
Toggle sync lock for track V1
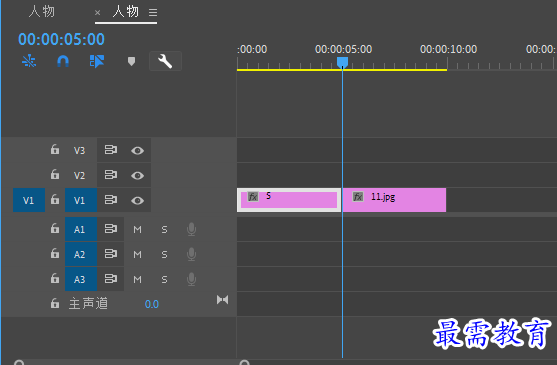110,200
